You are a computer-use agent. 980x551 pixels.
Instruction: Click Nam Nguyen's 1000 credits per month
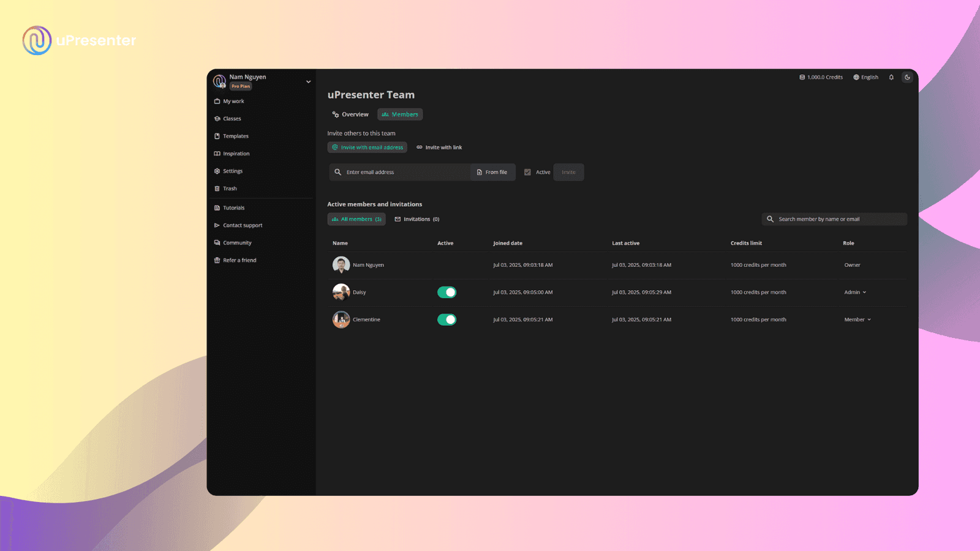758,265
